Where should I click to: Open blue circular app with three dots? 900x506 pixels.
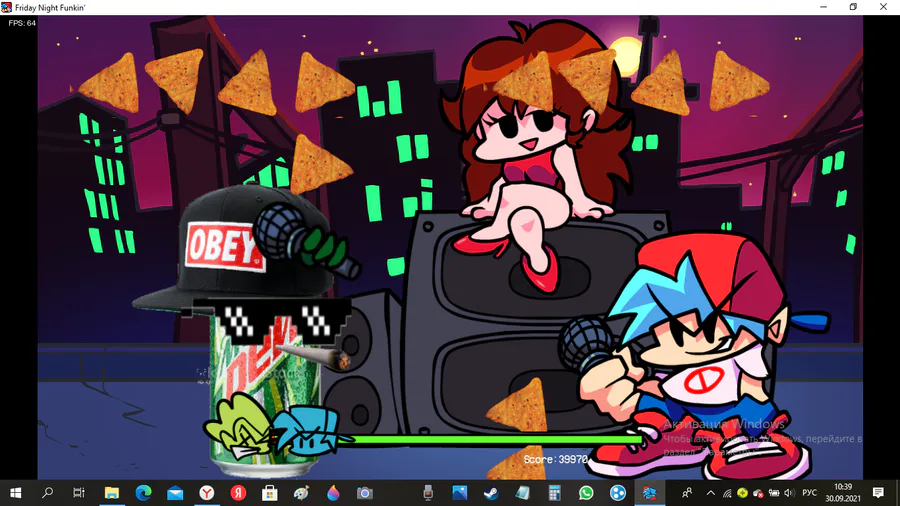tap(618, 493)
